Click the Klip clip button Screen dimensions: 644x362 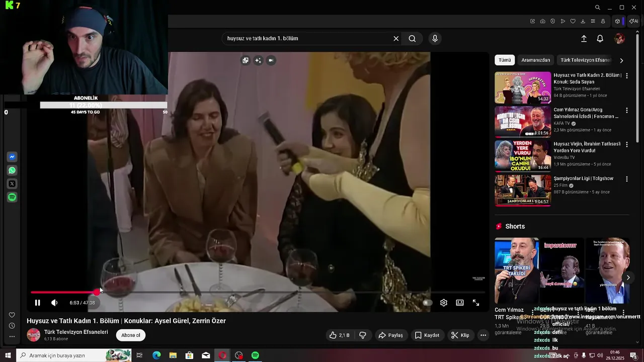pos(460,335)
